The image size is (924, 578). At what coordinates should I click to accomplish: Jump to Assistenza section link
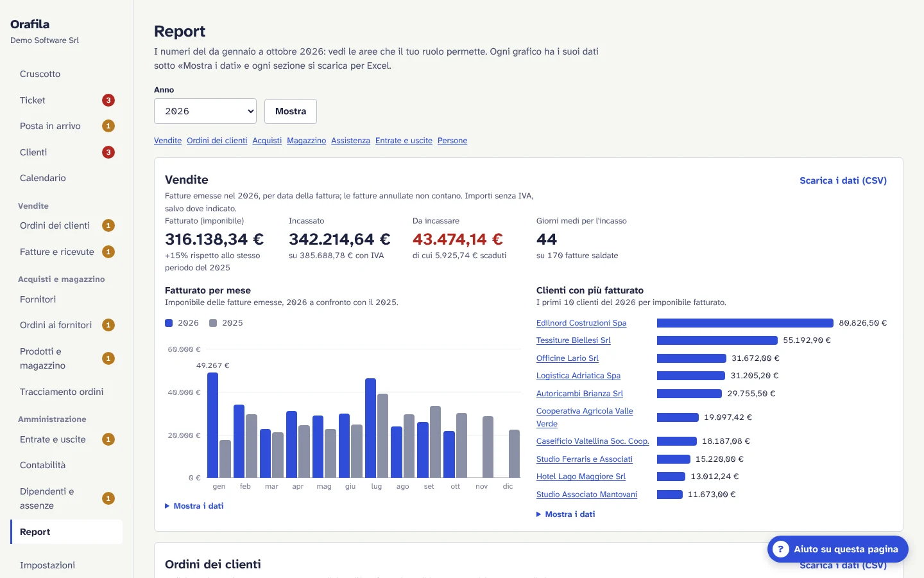coord(350,141)
